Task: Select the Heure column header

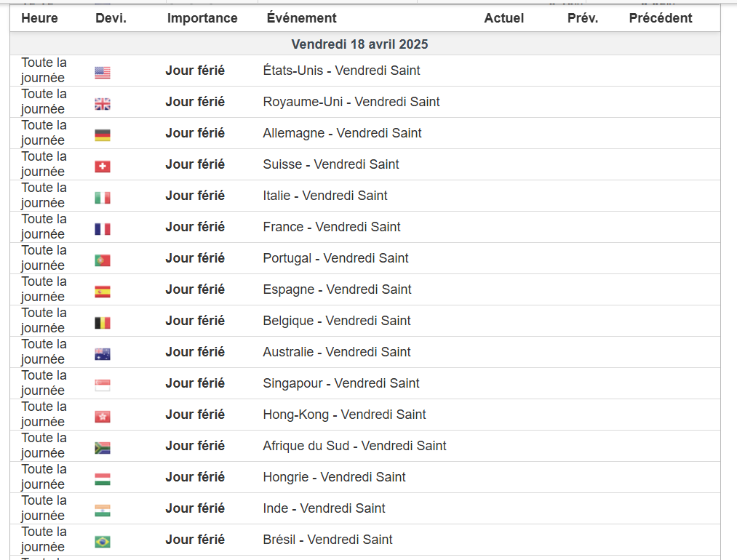Action: tap(39, 18)
